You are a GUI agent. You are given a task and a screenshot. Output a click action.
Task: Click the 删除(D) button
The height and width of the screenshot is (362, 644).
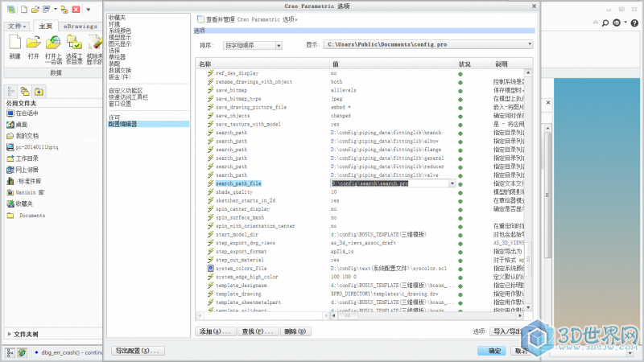pyautogui.click(x=295, y=331)
